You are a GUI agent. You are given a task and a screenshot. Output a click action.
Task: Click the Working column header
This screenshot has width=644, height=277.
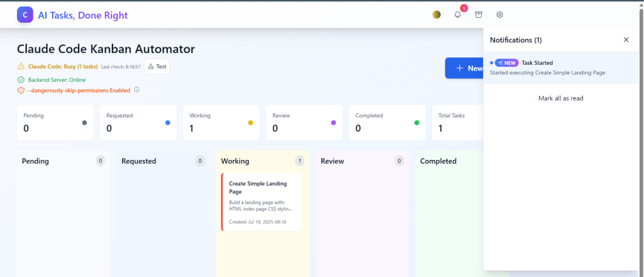coord(235,161)
